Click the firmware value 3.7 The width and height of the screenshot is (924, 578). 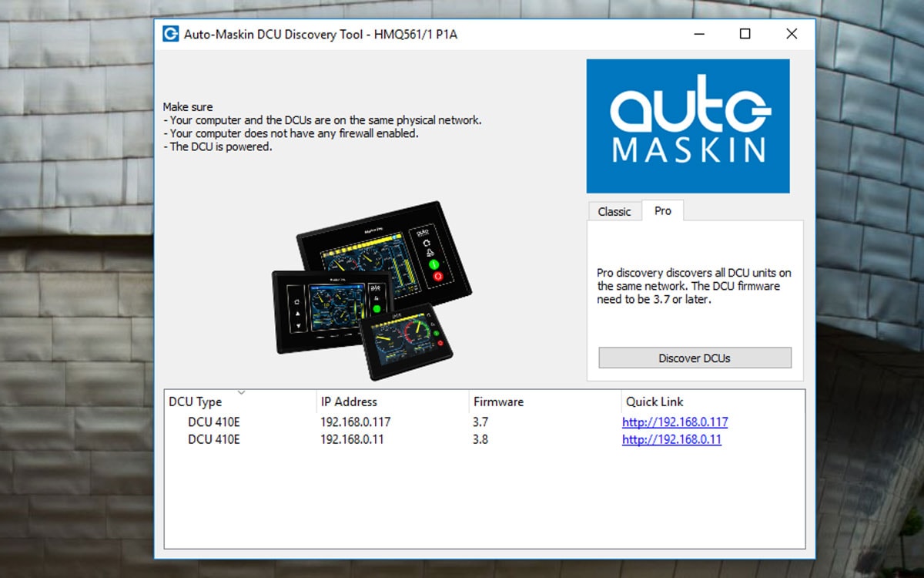(x=480, y=422)
